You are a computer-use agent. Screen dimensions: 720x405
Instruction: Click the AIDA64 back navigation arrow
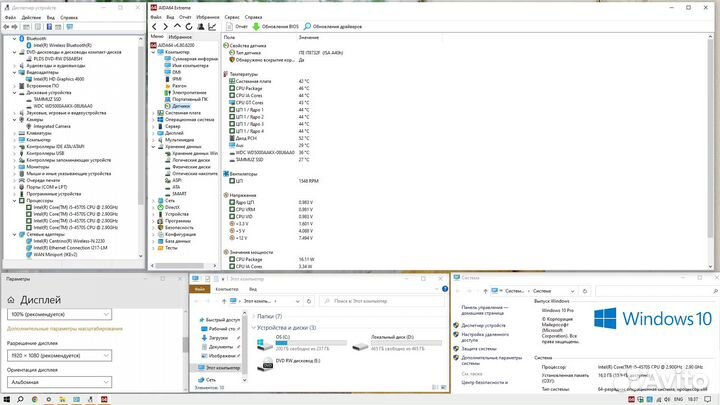(154, 27)
